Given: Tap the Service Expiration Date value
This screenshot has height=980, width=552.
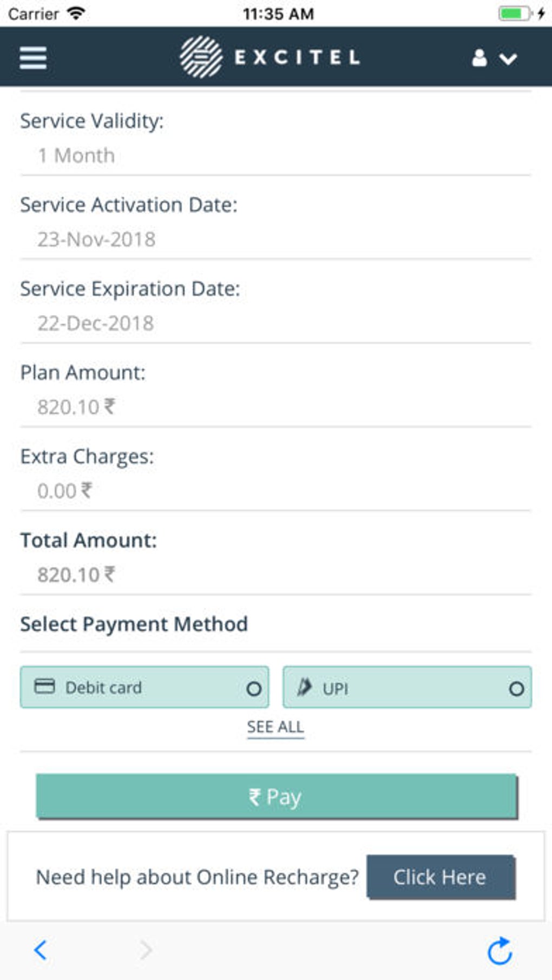Looking at the screenshot, I should point(96,323).
